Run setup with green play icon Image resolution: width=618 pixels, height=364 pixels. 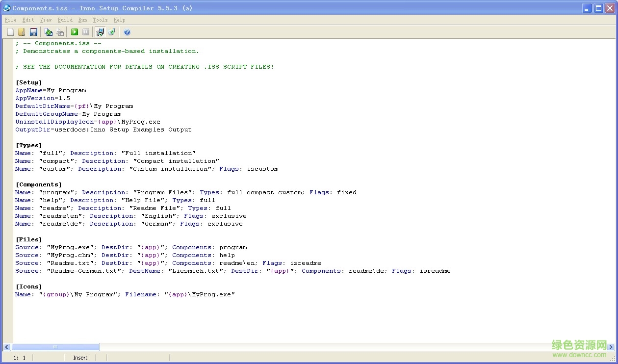click(75, 32)
